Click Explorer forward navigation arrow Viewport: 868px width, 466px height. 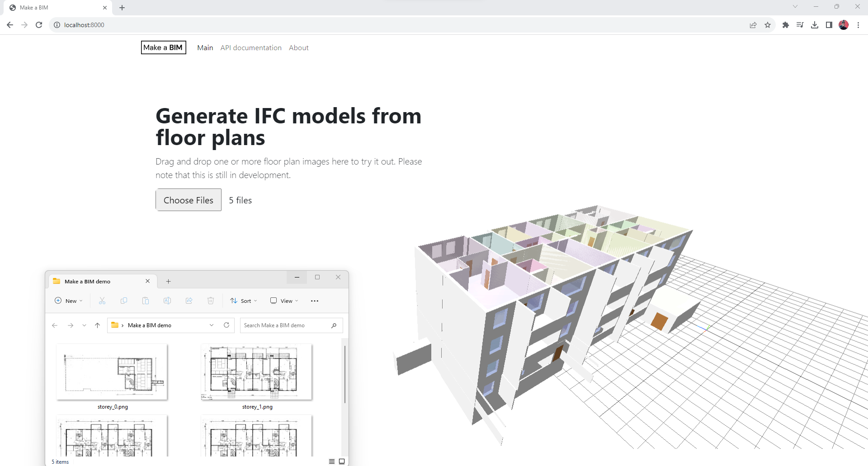pos(71,325)
